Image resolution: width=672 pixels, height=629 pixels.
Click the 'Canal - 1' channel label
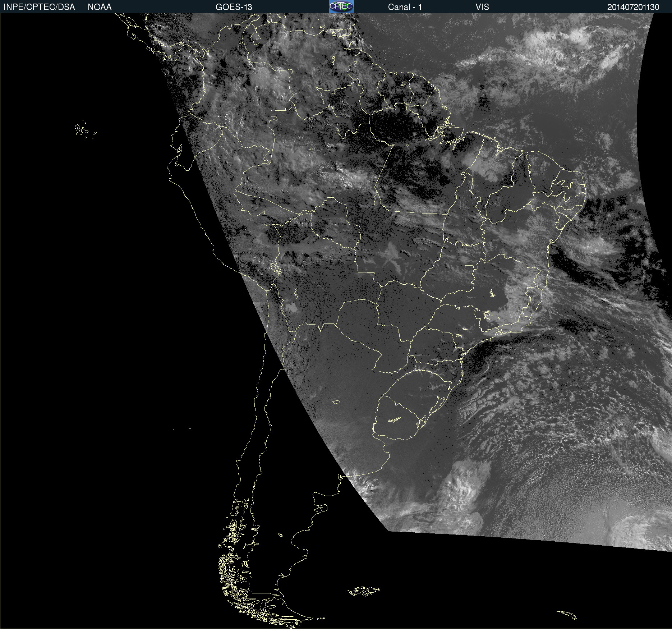pyautogui.click(x=405, y=7)
